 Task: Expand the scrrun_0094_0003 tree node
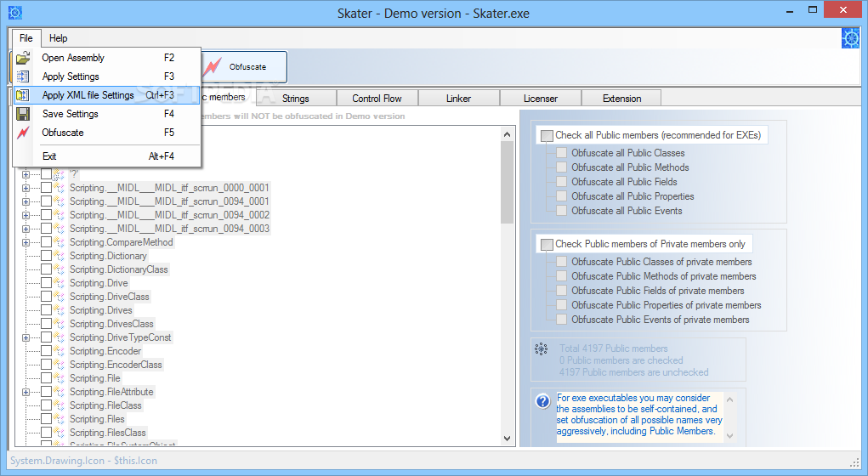pos(26,229)
